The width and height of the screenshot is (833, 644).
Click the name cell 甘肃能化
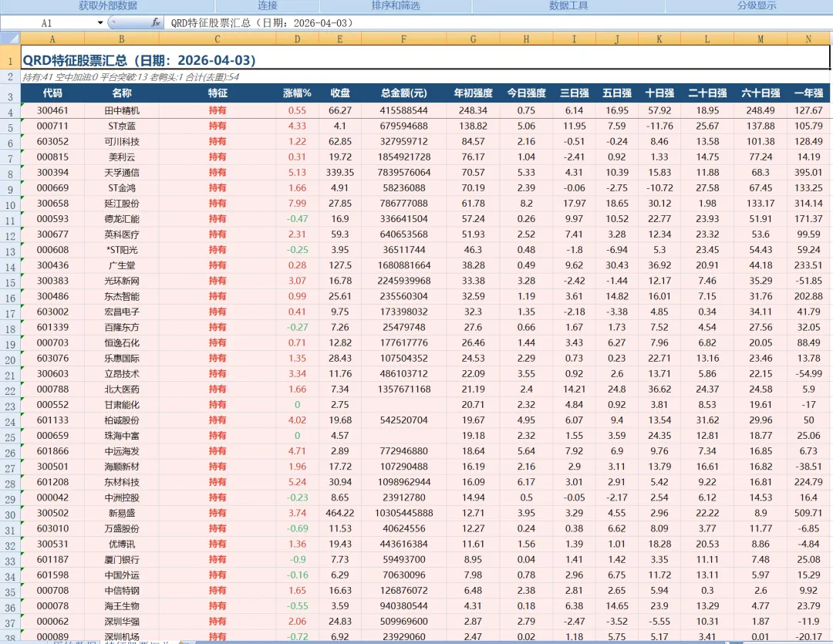(x=122, y=404)
